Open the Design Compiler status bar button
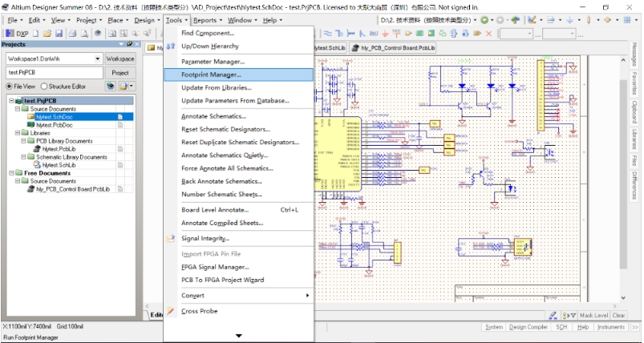 click(529, 327)
